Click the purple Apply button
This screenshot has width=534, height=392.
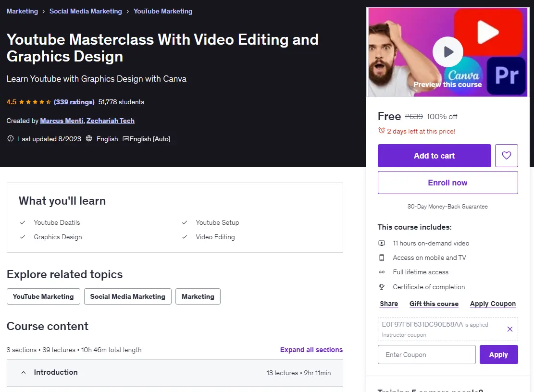point(498,355)
